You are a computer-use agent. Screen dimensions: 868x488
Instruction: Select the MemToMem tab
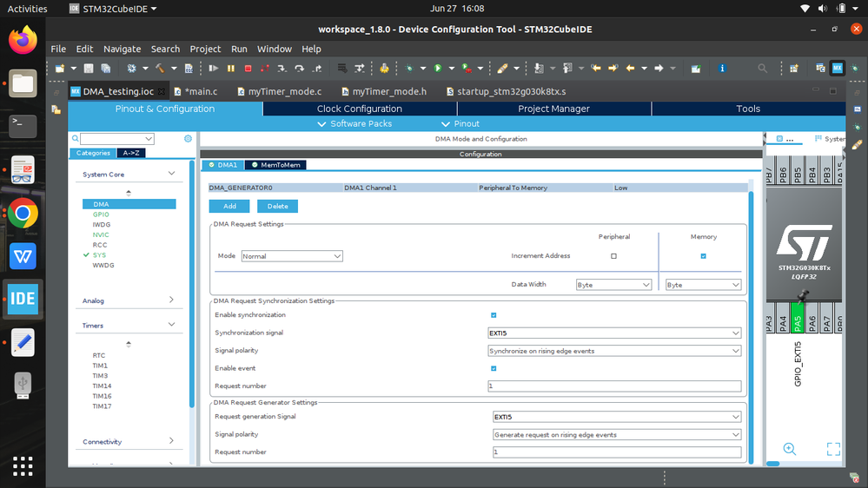(x=275, y=165)
